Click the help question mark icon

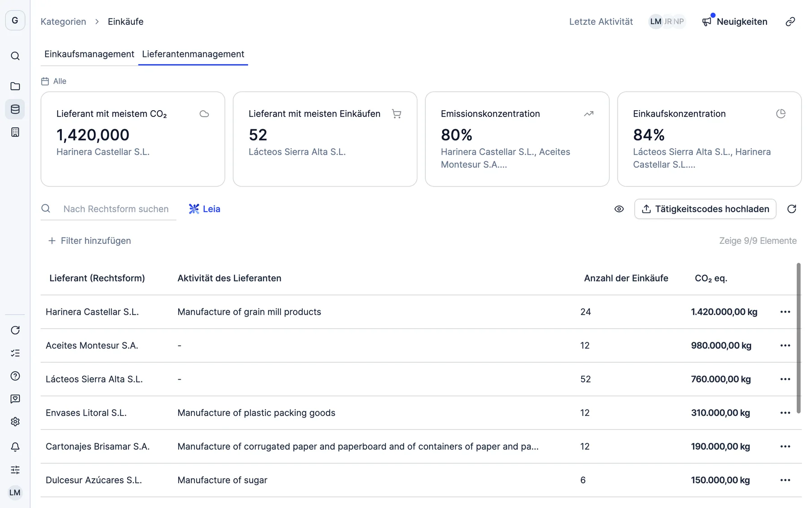15,376
